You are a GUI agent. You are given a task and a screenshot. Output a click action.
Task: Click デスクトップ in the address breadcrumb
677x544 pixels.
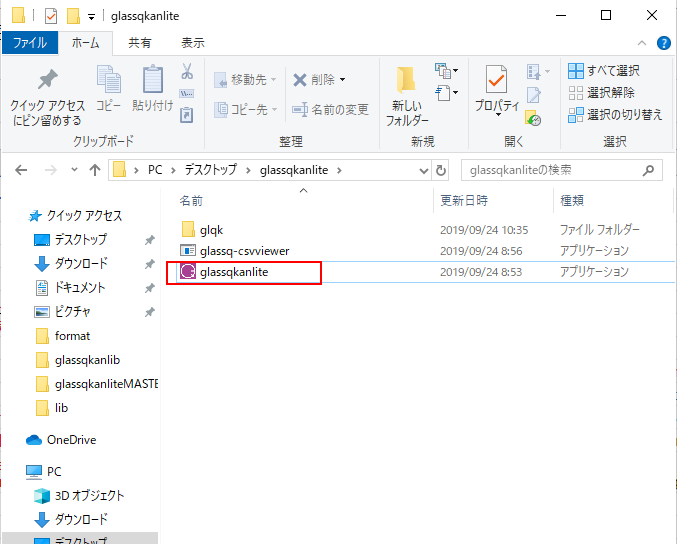[211, 170]
